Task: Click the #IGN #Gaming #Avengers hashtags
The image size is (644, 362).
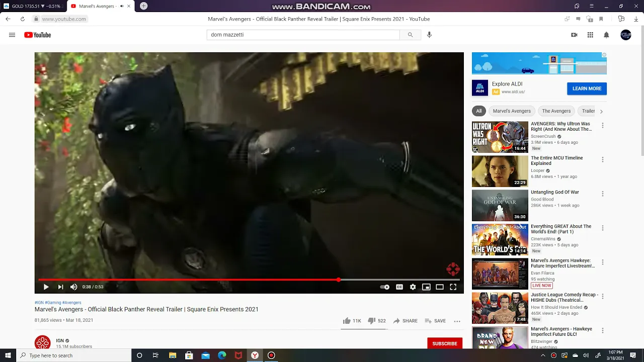Action: click(58, 303)
